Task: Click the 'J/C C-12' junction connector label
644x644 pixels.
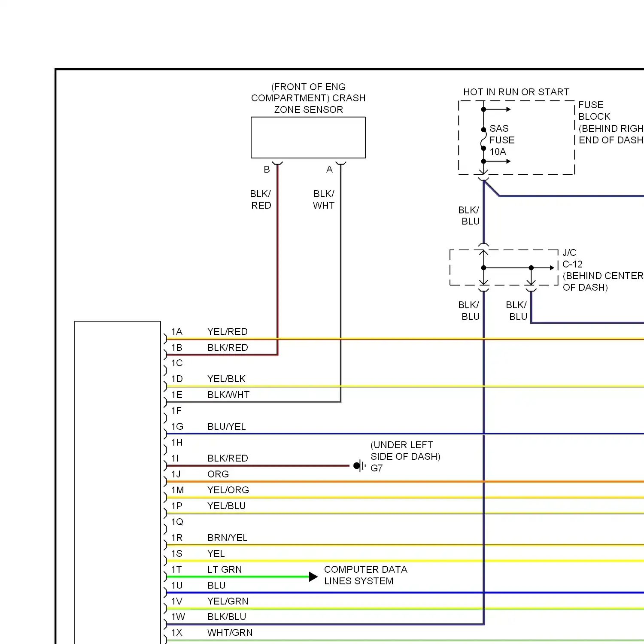Action: (x=572, y=258)
